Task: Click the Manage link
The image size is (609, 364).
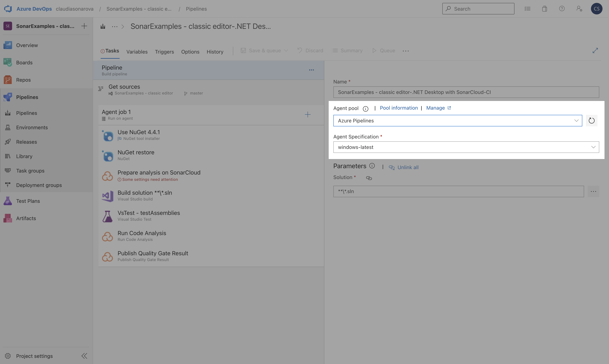Action: tap(439, 108)
